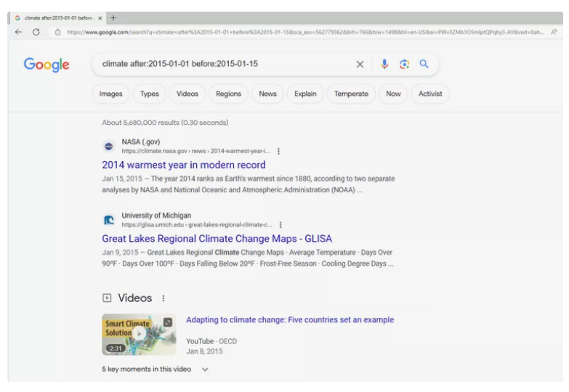The height and width of the screenshot is (392, 569).
Task: Click the read aloud icon in address bar
Action: tap(554, 32)
